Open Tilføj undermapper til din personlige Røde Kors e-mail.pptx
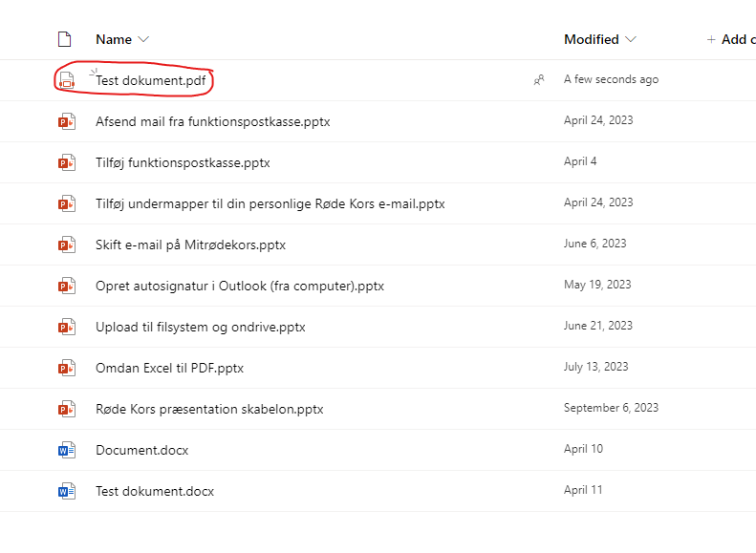Image resolution: width=756 pixels, height=553 pixels. 270,203
